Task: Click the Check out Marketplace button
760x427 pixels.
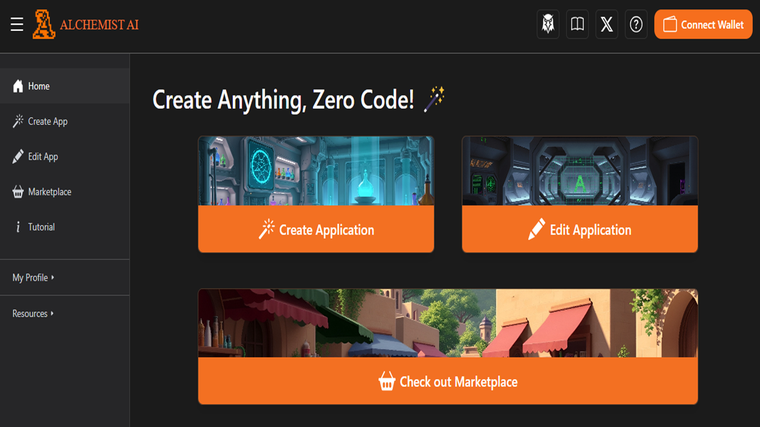Action: coord(448,381)
